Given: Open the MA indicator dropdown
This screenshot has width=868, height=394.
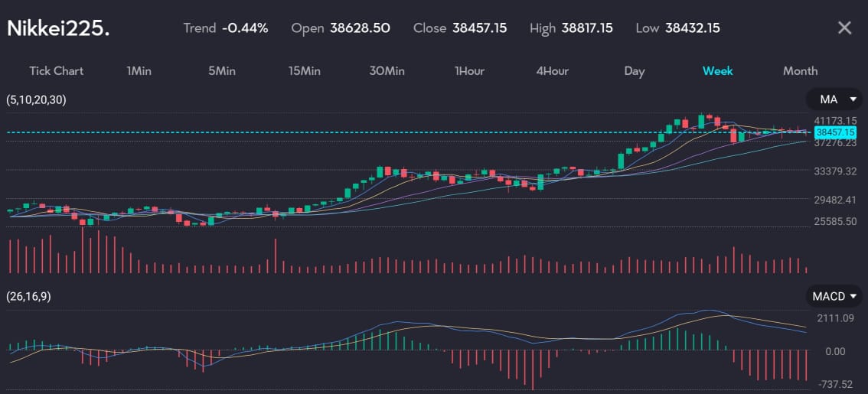Looking at the screenshot, I should 834,99.
